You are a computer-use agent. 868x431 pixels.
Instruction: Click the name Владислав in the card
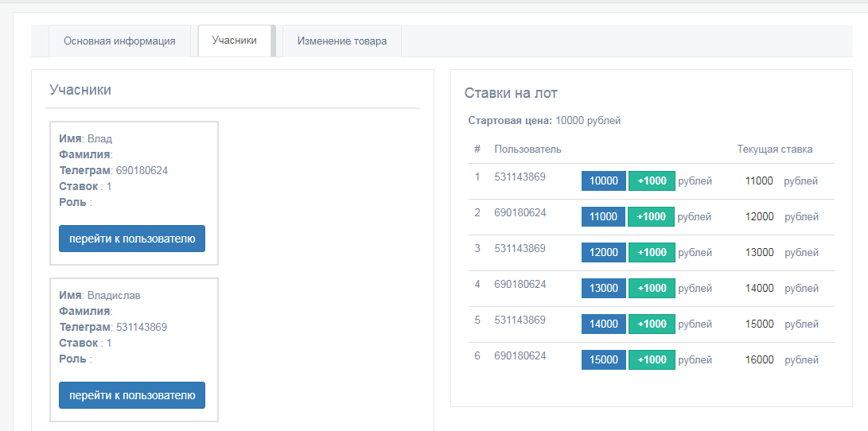[114, 296]
